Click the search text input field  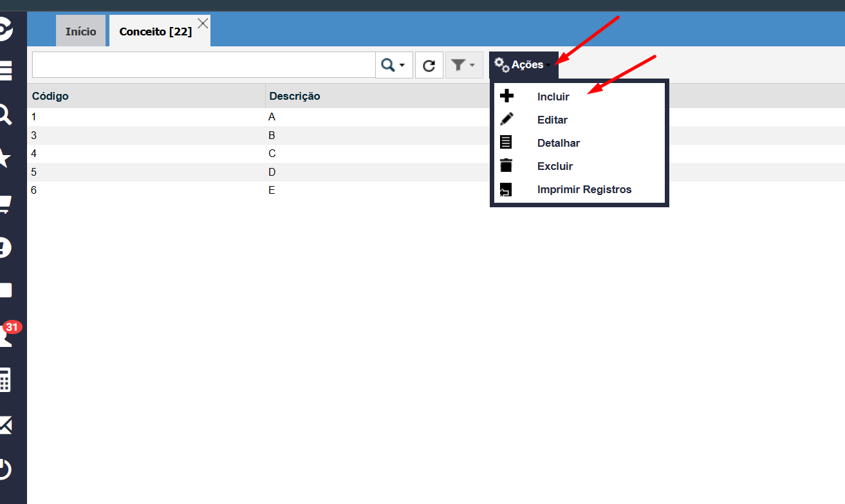point(204,65)
